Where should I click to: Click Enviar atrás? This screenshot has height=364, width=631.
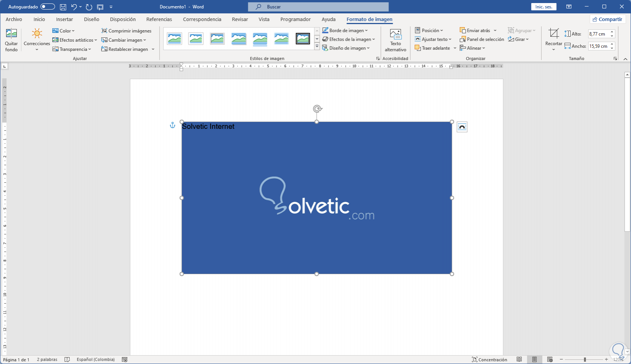pos(475,31)
